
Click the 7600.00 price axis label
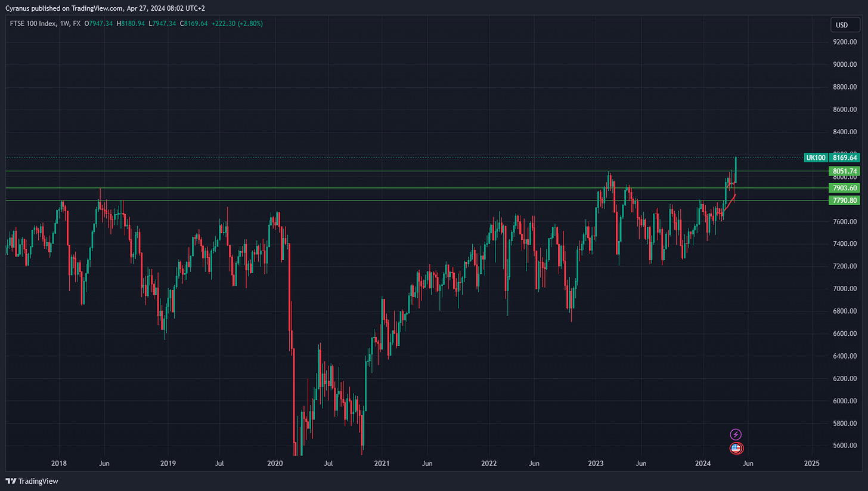[x=845, y=222]
